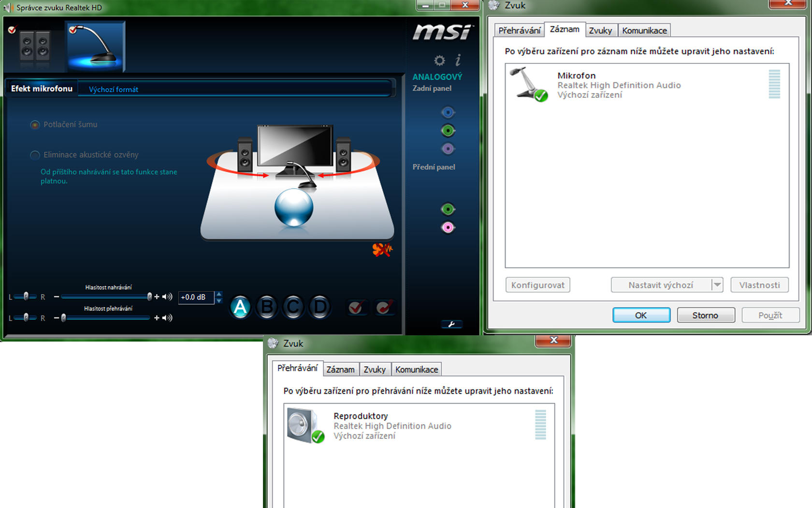Click plus next to recording volume slider
This screenshot has width=812, height=508.
pos(157,297)
